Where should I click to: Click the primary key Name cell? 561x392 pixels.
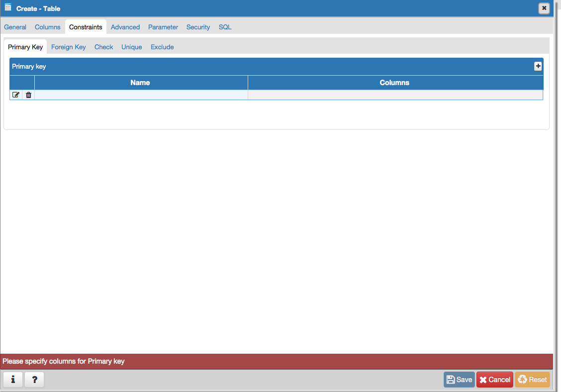pyautogui.click(x=141, y=95)
